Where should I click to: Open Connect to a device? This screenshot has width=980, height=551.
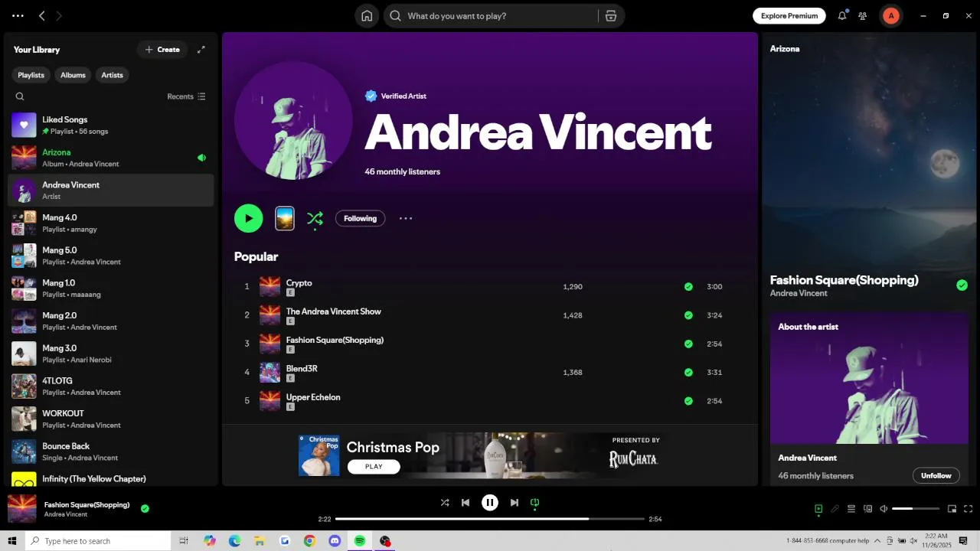(x=868, y=509)
